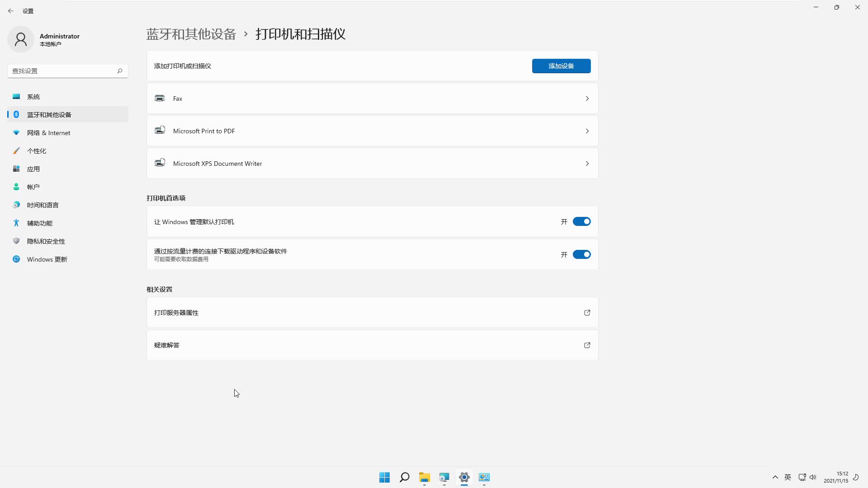Image resolution: width=868 pixels, height=488 pixels.
Task: Click the back arrow in Settings
Action: click(x=11, y=11)
